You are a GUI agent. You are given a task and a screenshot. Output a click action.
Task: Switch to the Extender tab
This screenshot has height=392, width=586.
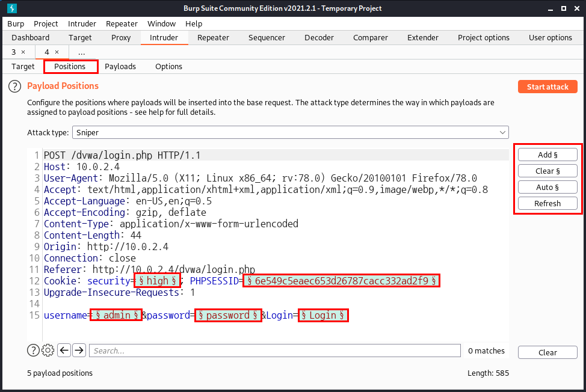[423, 38]
